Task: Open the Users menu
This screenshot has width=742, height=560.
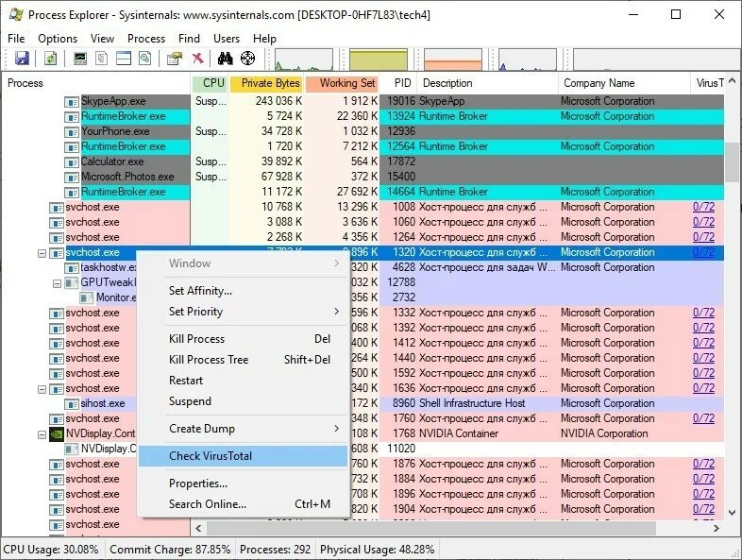Action: [227, 39]
